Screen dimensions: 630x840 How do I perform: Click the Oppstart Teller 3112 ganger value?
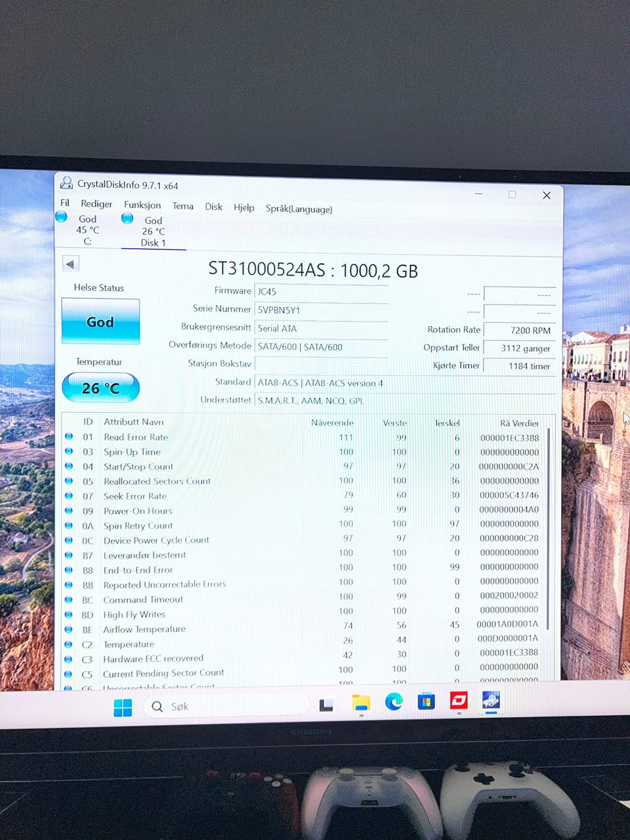520,348
